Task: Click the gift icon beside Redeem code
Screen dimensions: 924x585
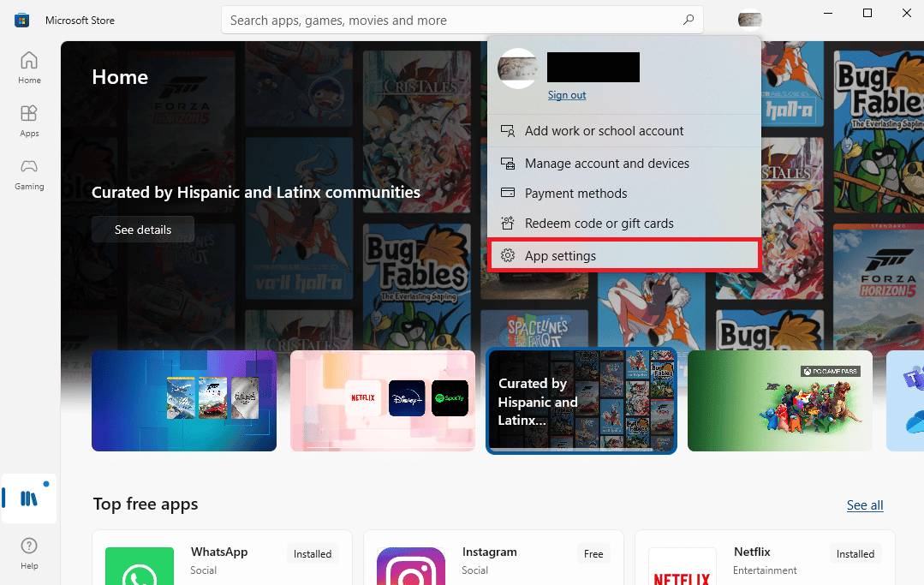Action: click(507, 224)
